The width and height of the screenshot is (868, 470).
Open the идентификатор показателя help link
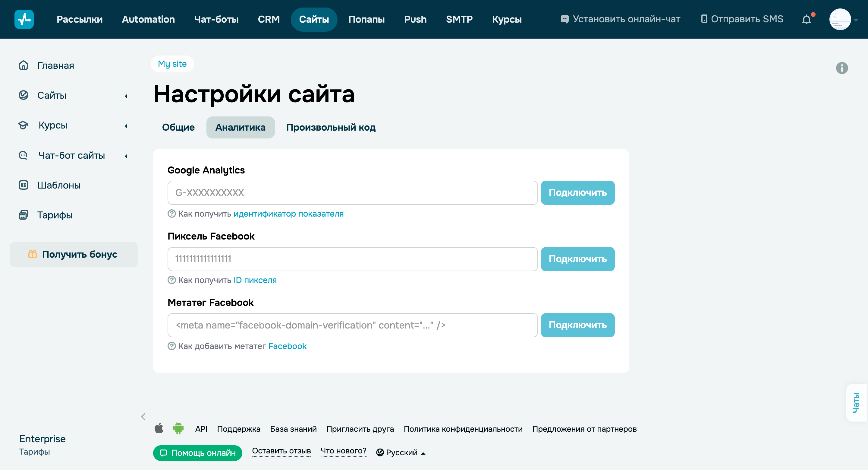[x=288, y=214]
